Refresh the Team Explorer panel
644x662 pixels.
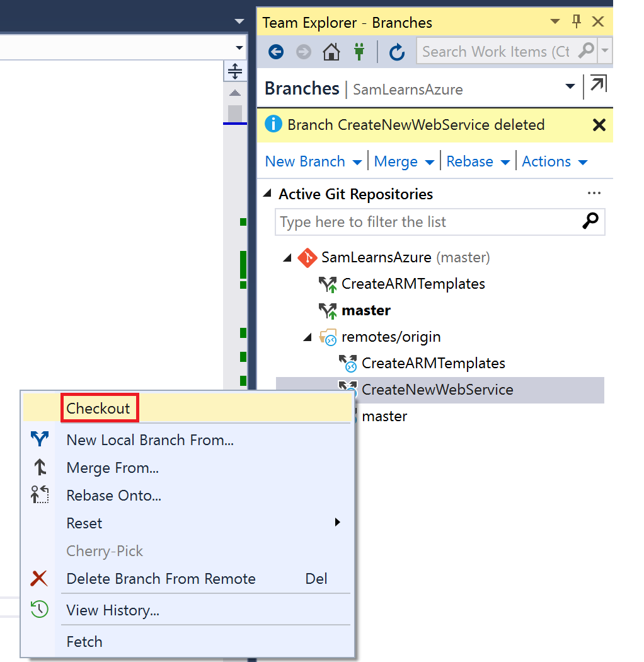click(x=397, y=52)
